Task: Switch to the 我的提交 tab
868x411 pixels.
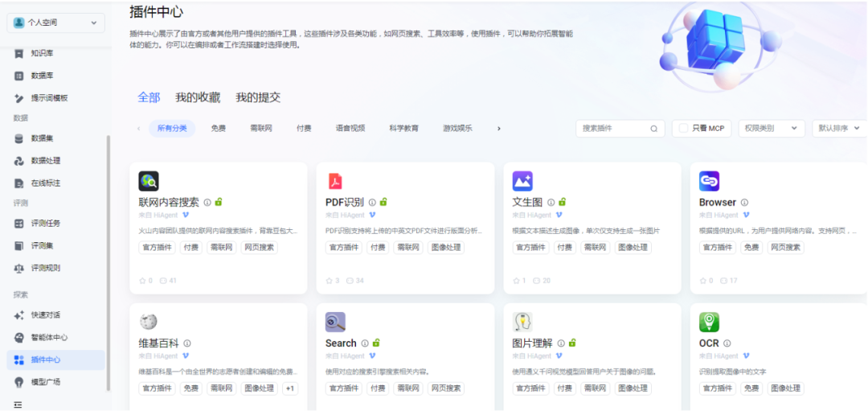Action: point(258,97)
